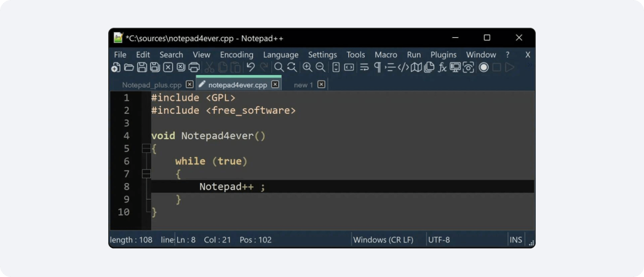Open the user-defined language </> icon
This screenshot has width=644, height=277.
[x=403, y=67]
